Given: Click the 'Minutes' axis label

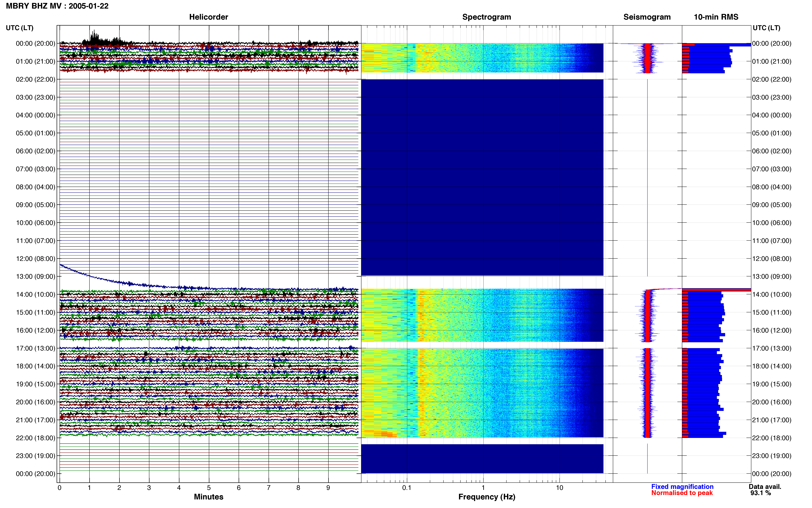Looking at the screenshot, I should pos(209,497).
